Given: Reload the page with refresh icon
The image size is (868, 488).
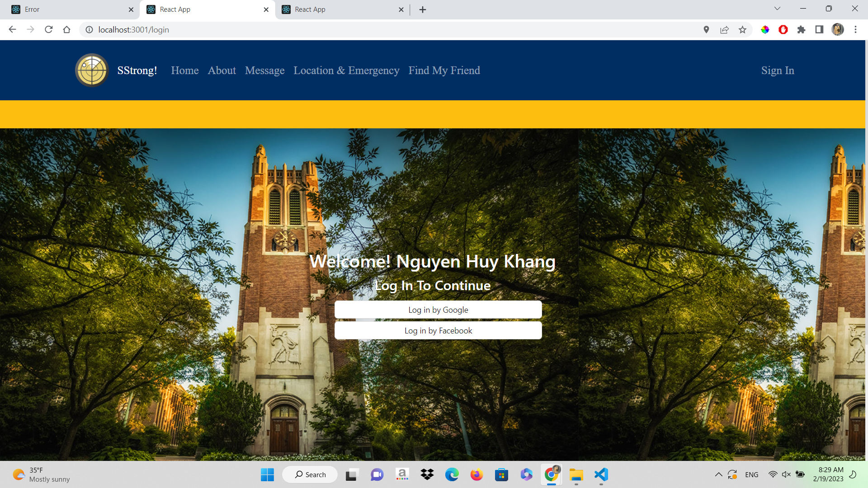Looking at the screenshot, I should pyautogui.click(x=49, y=30).
